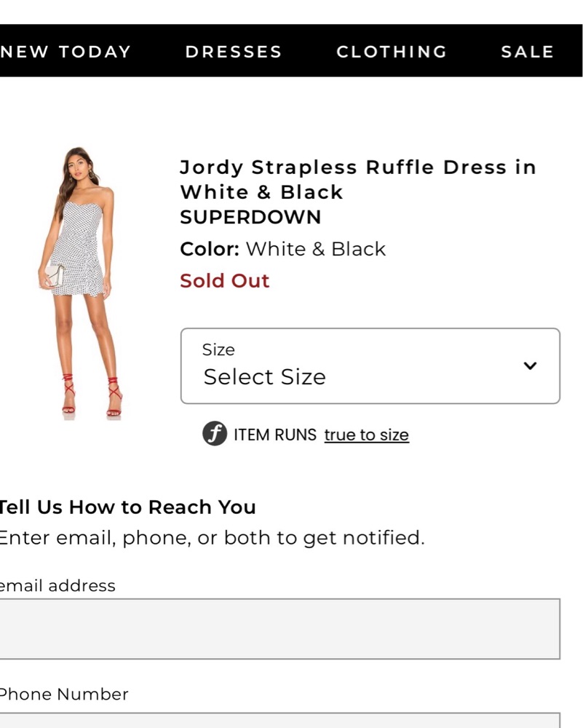Focus the email address input field

click(280, 629)
